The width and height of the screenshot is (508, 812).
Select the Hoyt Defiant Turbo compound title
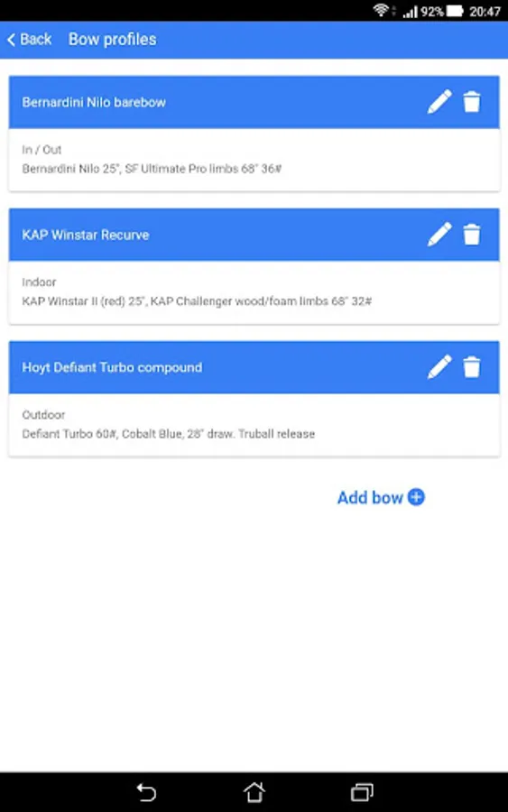pyautogui.click(x=112, y=367)
